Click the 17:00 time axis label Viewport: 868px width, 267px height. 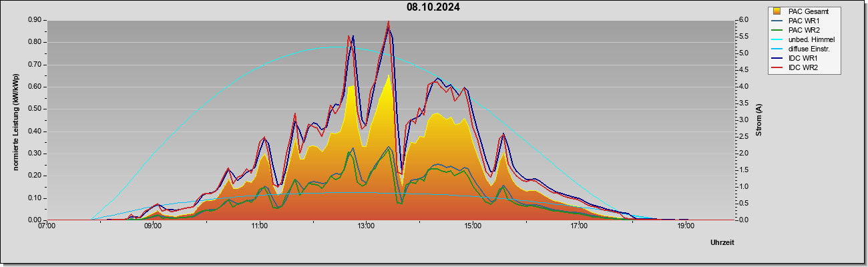pyautogui.click(x=580, y=226)
